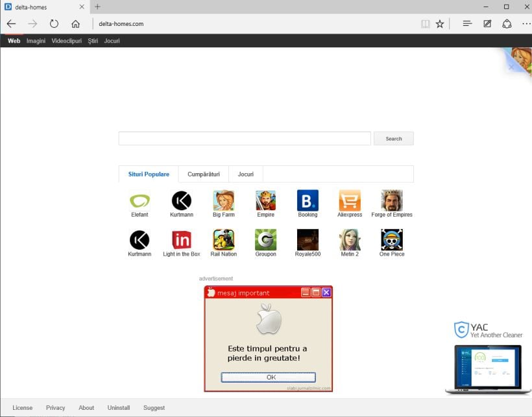532x417 pixels.
Task: Open the One Piece icon
Action: pos(392,240)
